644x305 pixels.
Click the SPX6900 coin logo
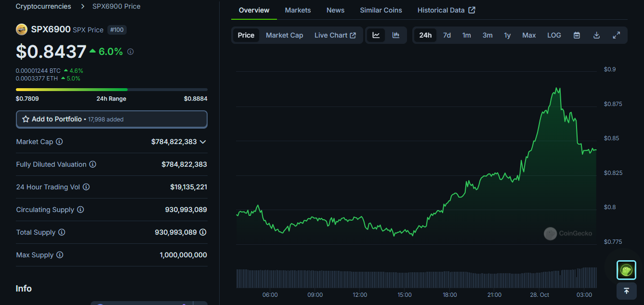click(x=21, y=29)
